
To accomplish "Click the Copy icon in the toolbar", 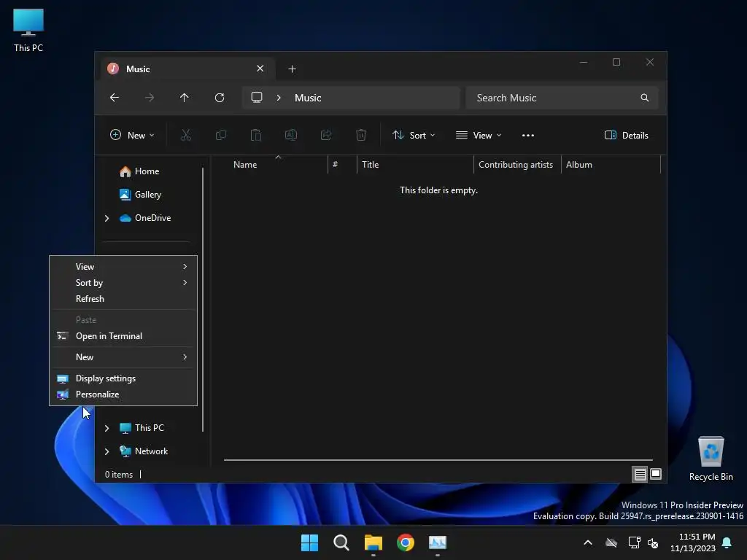I will point(221,135).
